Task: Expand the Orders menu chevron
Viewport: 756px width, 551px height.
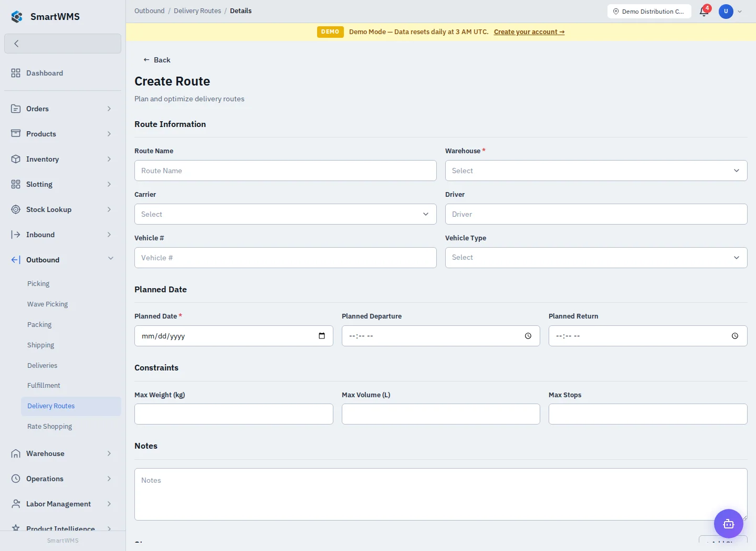Action: pos(109,109)
